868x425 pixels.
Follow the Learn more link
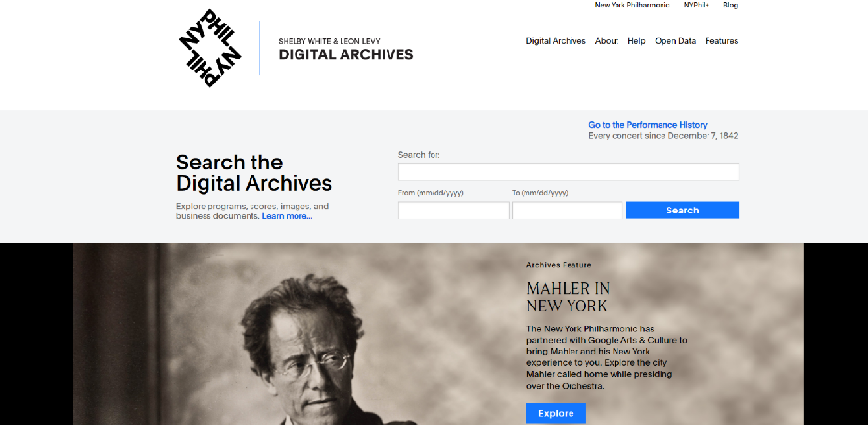(288, 216)
